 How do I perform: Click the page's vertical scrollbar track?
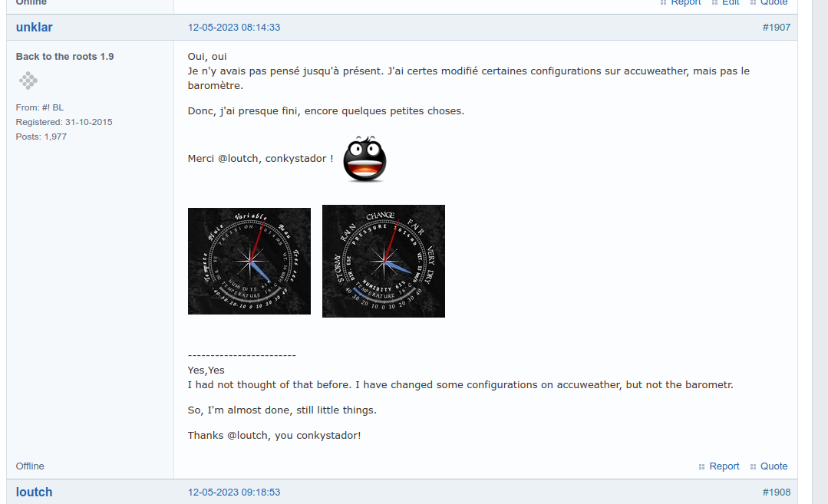[x=820, y=252]
